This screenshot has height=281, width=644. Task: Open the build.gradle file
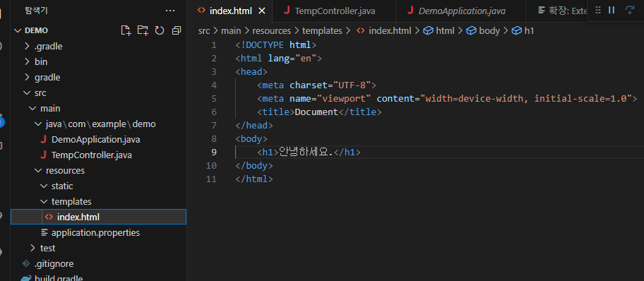(99, 277)
